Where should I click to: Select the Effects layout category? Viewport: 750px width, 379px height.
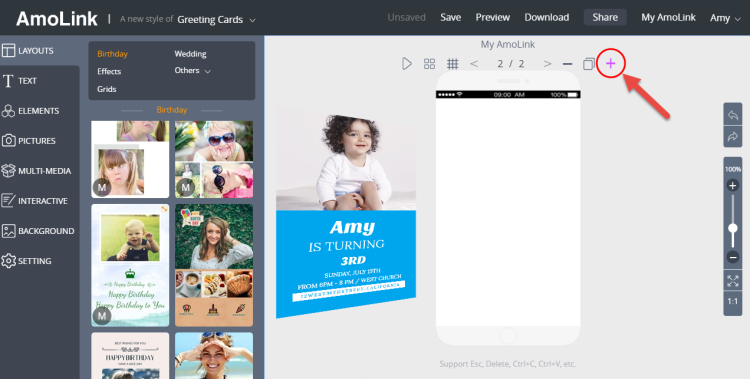point(109,71)
